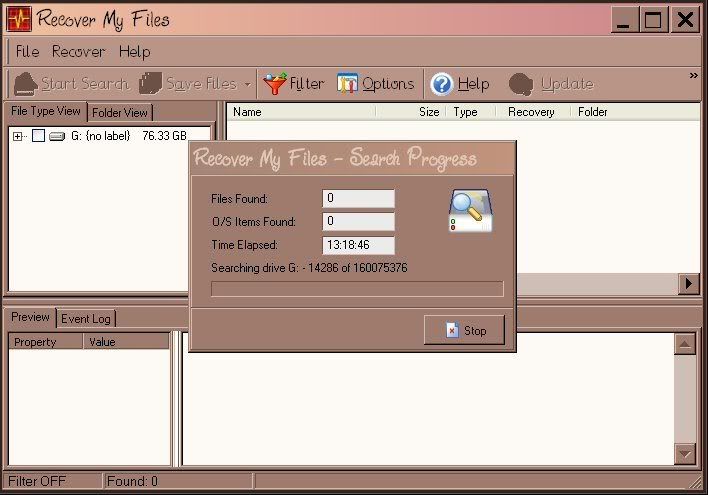Open Options from the toolbar
The width and height of the screenshot is (708, 495).
[x=376, y=84]
